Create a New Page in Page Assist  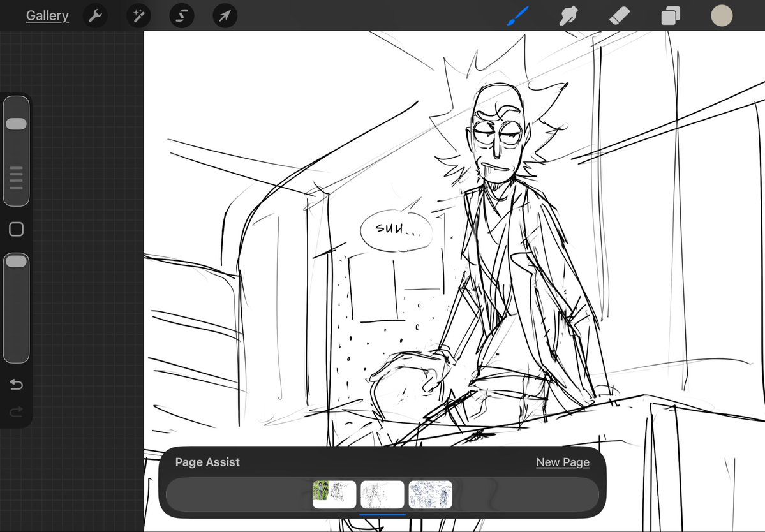click(563, 462)
